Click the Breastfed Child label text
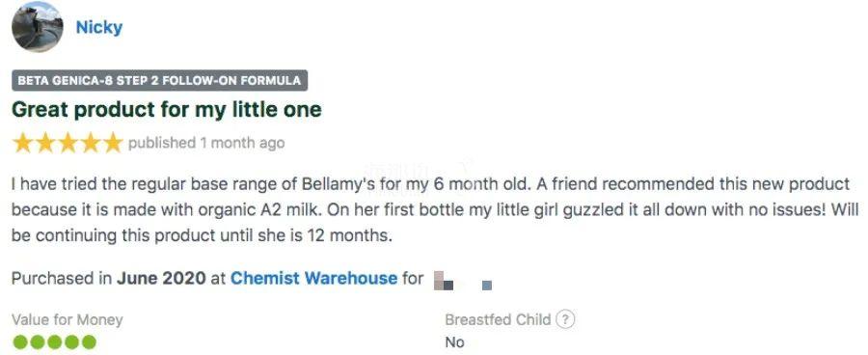Viewport: 868px width, 355px height. 499,319
